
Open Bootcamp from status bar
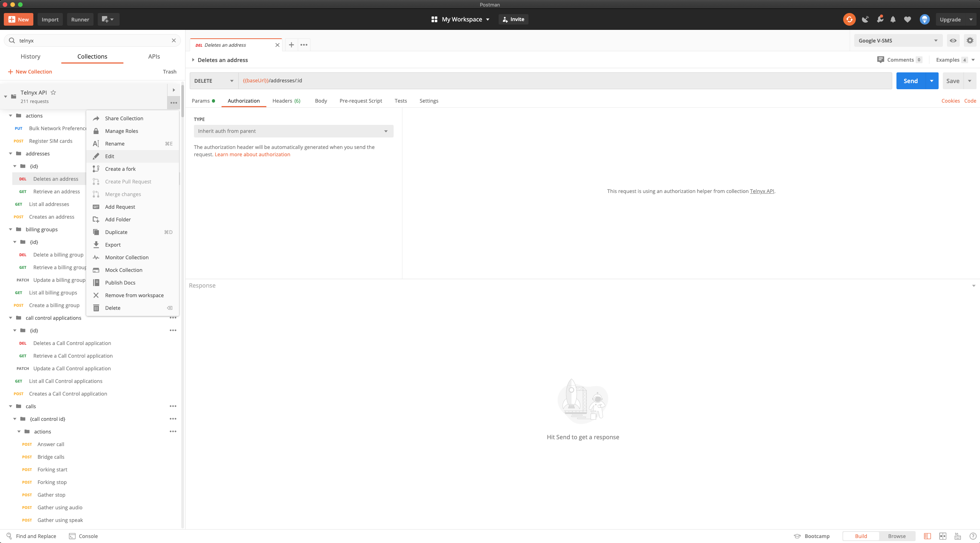point(812,536)
